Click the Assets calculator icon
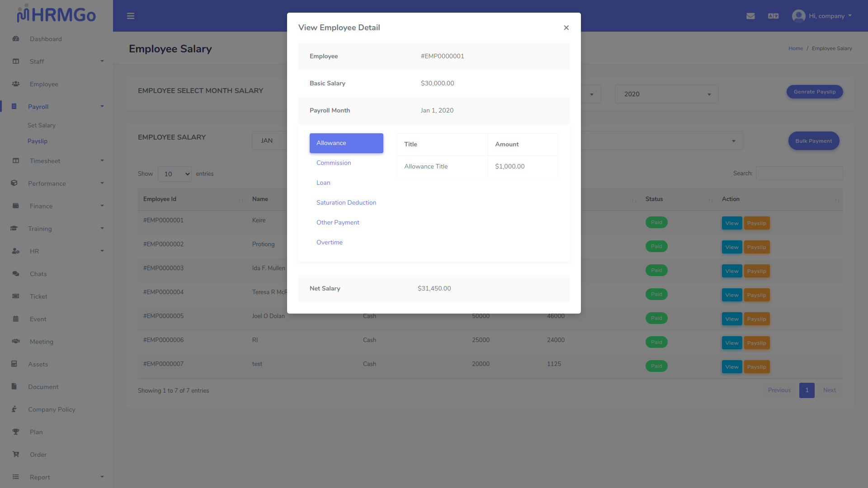The height and width of the screenshot is (488, 868). (14, 364)
